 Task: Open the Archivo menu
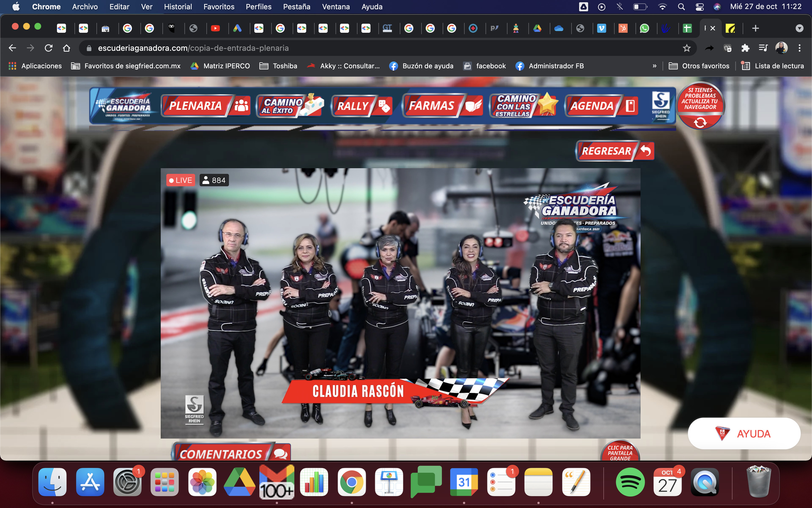[x=85, y=7]
